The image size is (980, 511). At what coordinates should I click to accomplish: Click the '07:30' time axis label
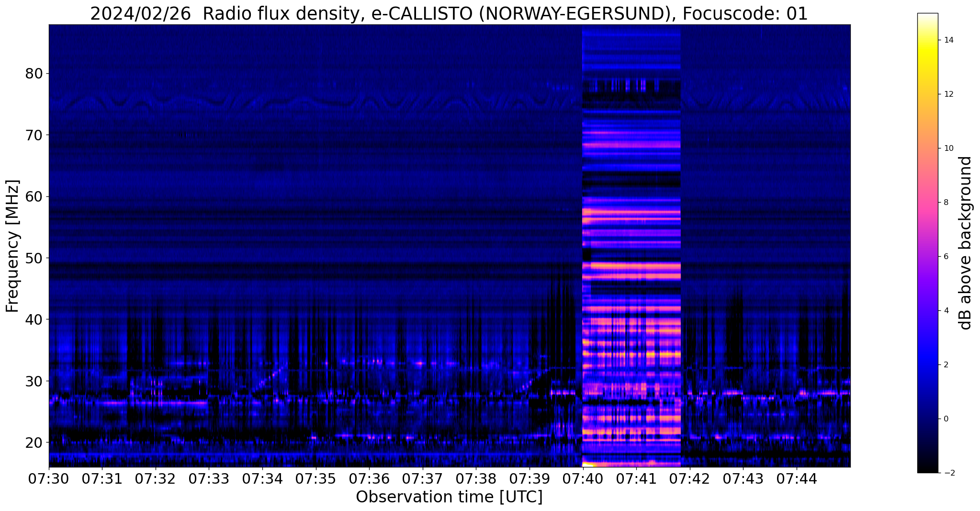click(x=48, y=479)
